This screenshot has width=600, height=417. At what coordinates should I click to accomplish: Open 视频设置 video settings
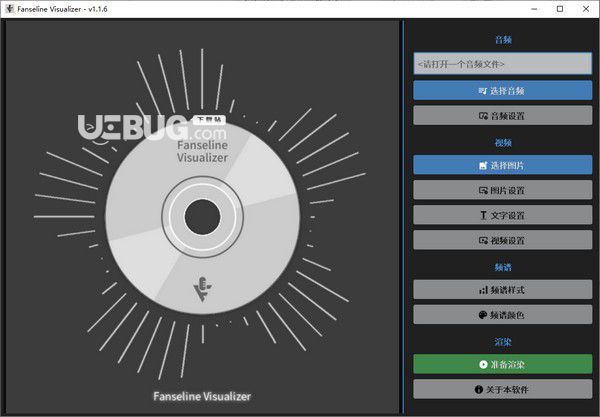point(502,240)
